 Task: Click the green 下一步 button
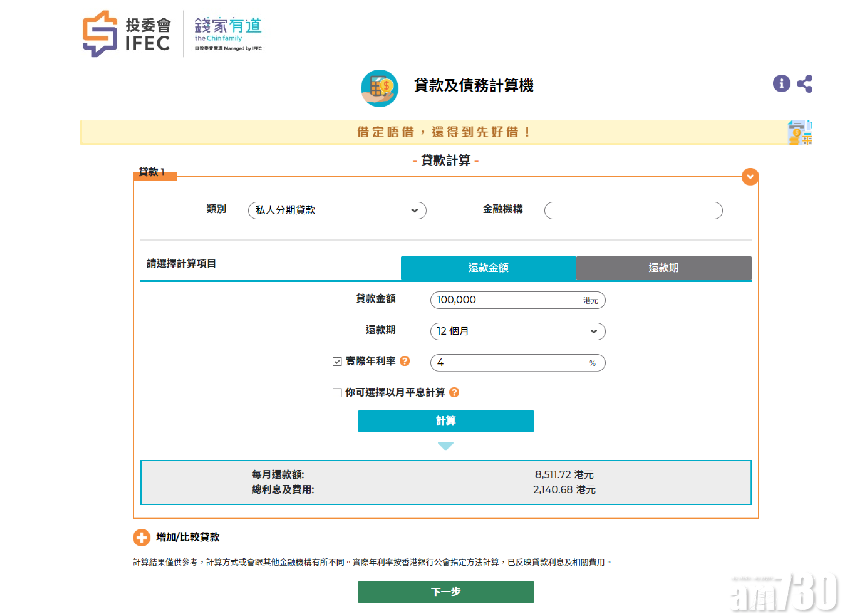pos(446,592)
